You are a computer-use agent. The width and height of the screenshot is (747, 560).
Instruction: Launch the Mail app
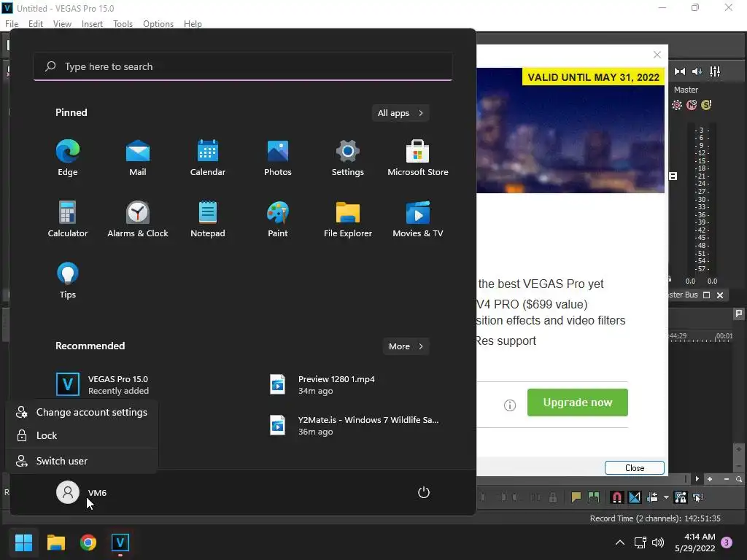coord(138,157)
